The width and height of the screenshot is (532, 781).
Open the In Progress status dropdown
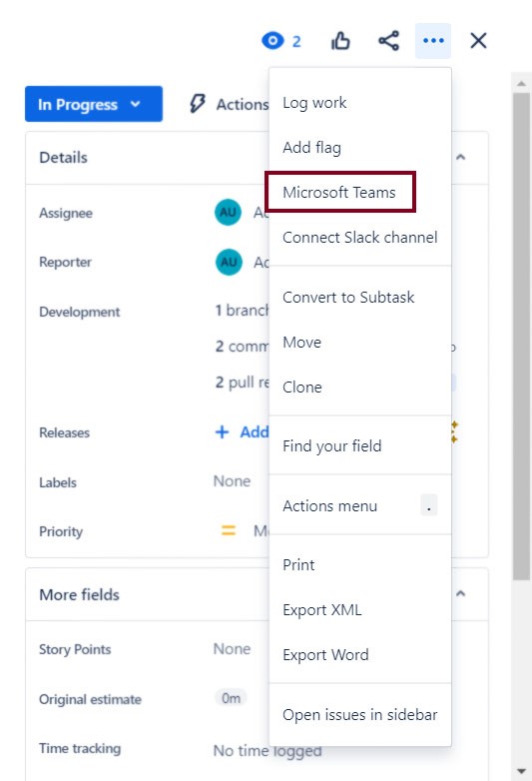coord(94,104)
